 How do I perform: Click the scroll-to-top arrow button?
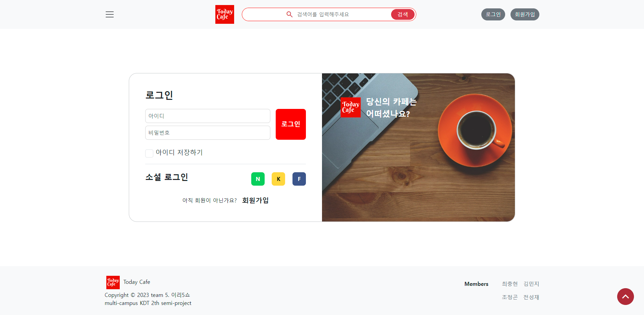click(x=626, y=297)
